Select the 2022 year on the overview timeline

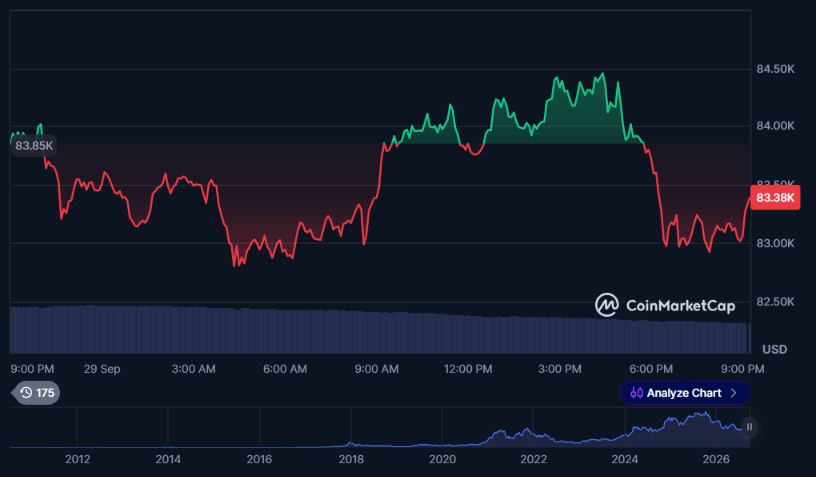point(533,459)
